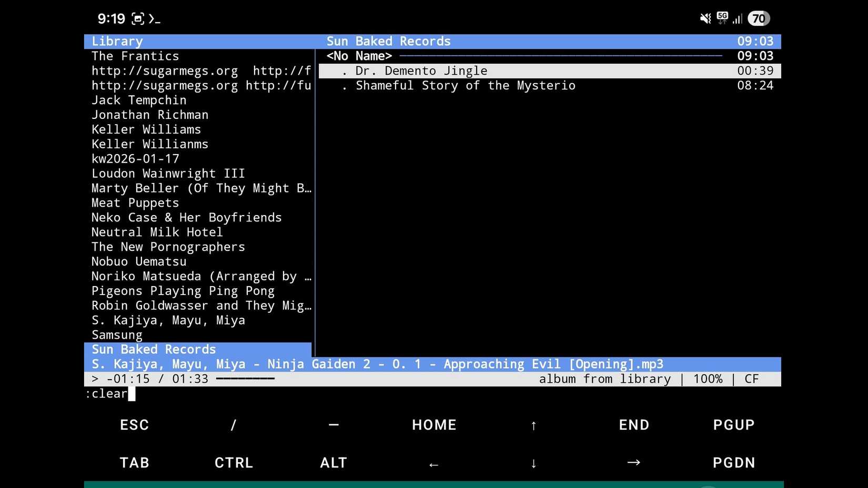Screen dimensions: 868x488
Task: Tap the TAB extra key
Action: pos(134,463)
